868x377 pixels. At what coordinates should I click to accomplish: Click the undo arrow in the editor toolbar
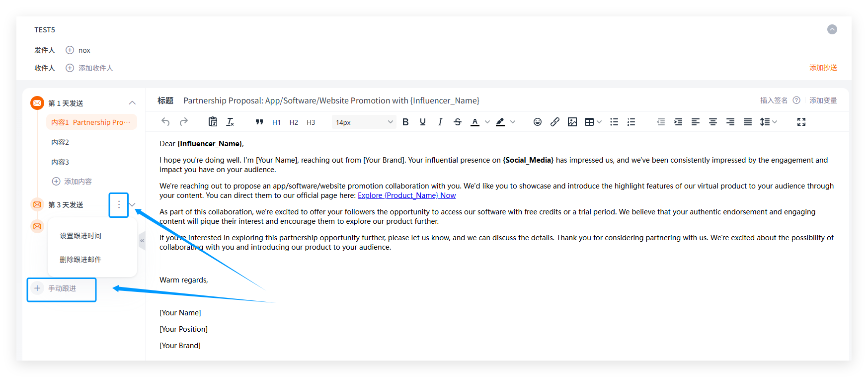click(166, 122)
